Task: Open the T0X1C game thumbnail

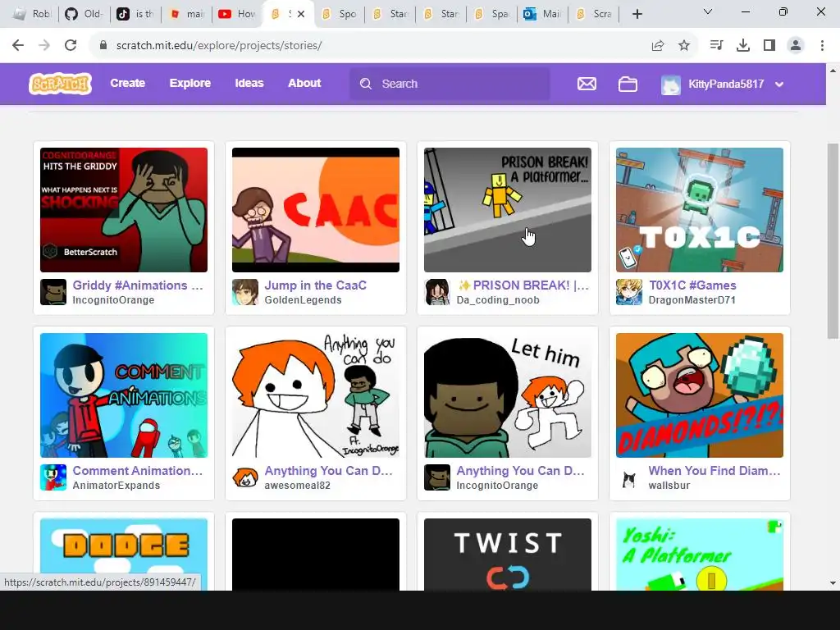Action: pyautogui.click(x=699, y=210)
